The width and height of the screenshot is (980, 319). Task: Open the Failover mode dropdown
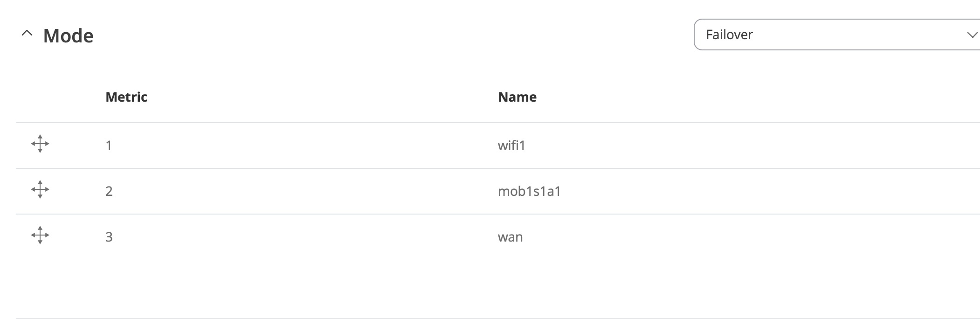(837, 35)
